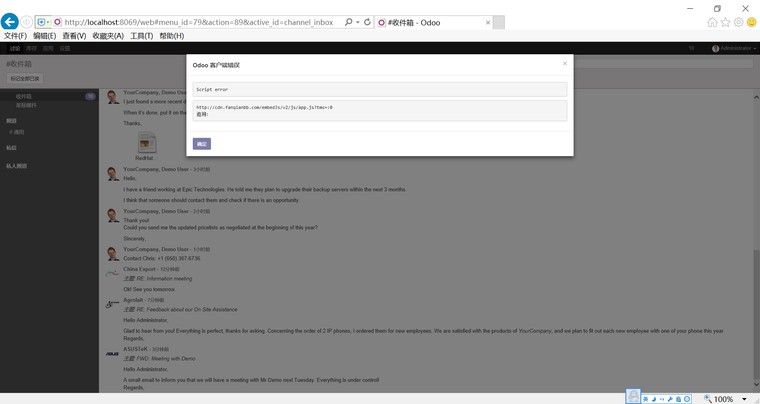Open the 收藏夹(A) menu

108,36
